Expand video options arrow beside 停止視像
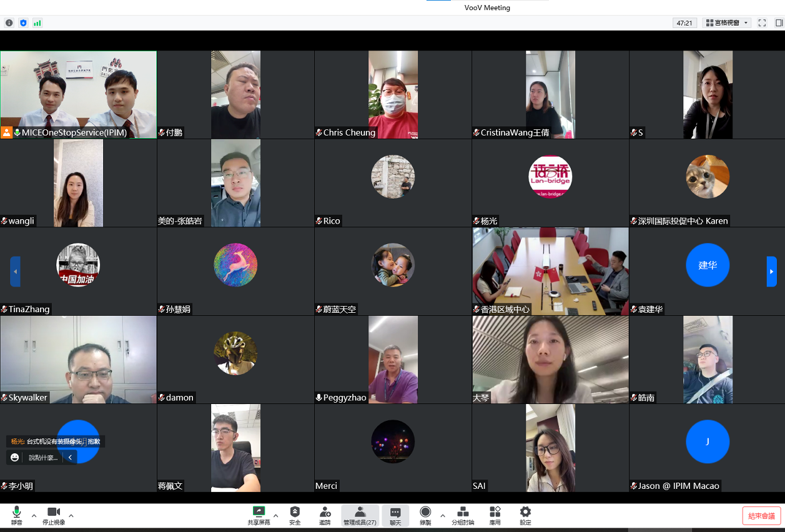 point(71,516)
